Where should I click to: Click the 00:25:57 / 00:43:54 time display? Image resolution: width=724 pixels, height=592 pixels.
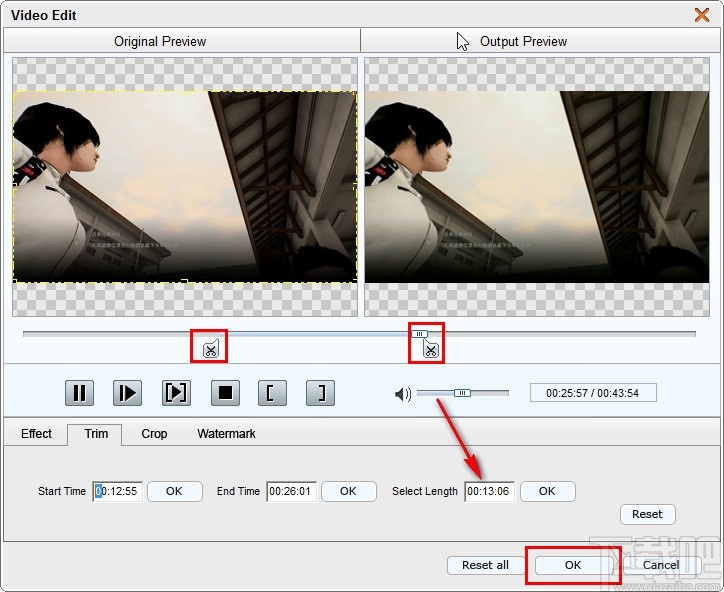pos(593,393)
